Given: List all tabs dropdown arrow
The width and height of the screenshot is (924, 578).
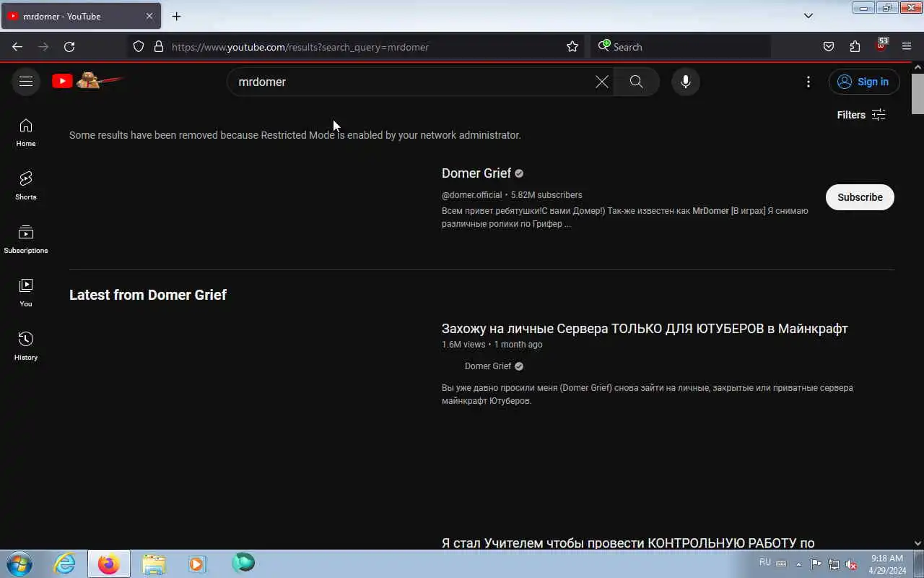Looking at the screenshot, I should click(808, 16).
